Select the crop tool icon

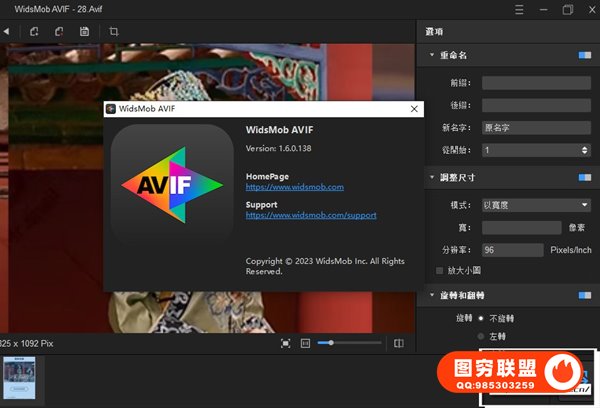pos(113,32)
